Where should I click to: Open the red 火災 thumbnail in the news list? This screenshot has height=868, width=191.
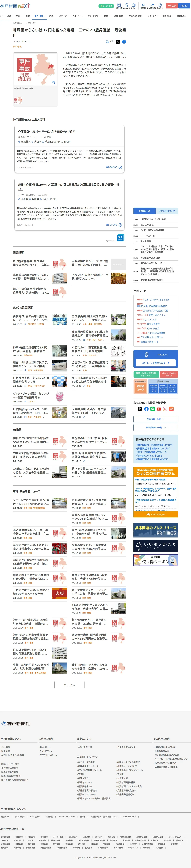click(x=59, y=593)
